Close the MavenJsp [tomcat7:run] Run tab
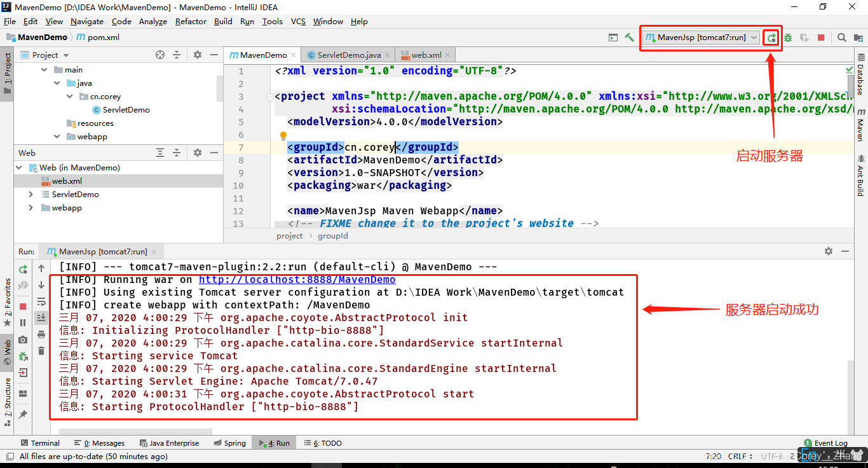This screenshot has width=868, height=468. click(x=154, y=252)
